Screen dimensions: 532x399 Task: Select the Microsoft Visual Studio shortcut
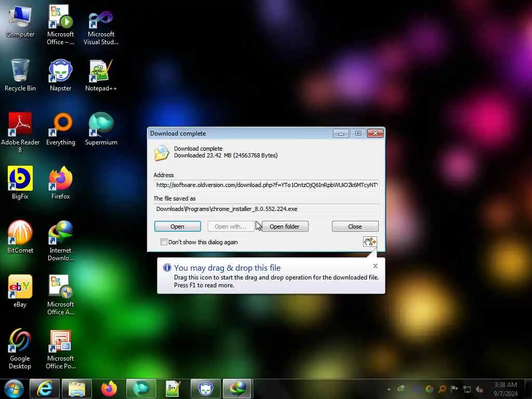tap(101, 27)
